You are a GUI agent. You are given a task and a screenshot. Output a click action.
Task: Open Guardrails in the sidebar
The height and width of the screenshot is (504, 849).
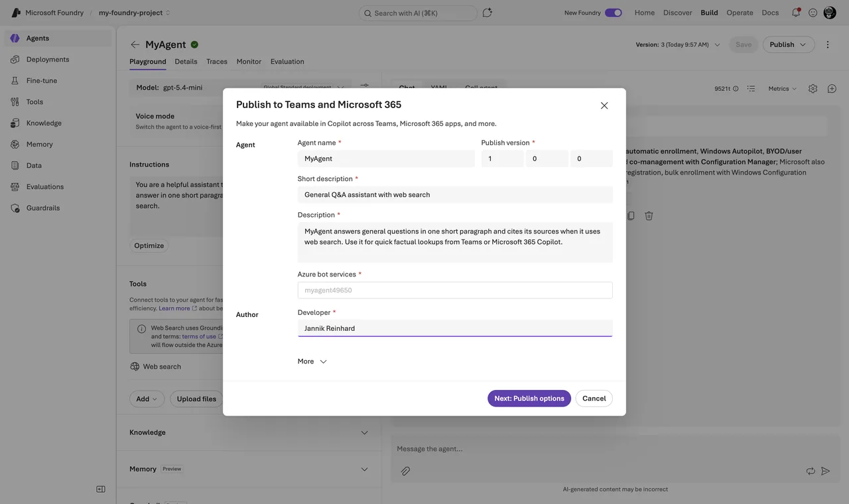(x=58, y=208)
